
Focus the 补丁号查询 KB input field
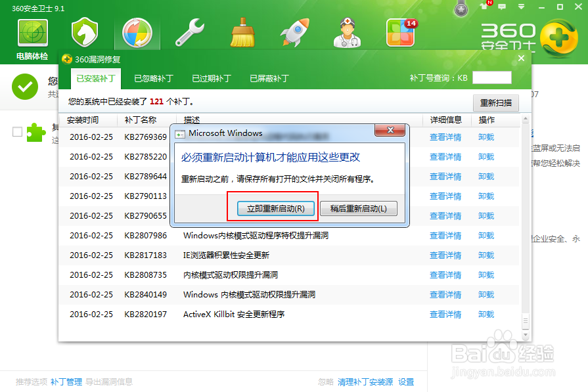pyautogui.click(x=492, y=77)
